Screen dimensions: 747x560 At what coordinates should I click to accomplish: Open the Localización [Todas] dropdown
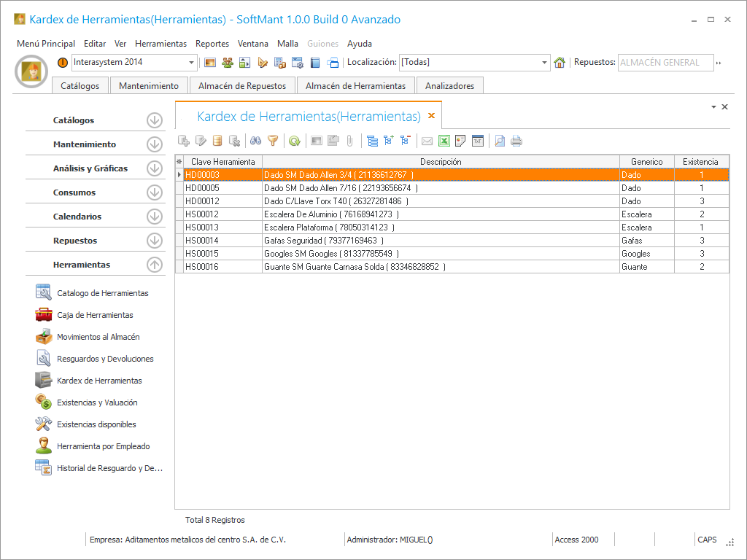coord(544,63)
